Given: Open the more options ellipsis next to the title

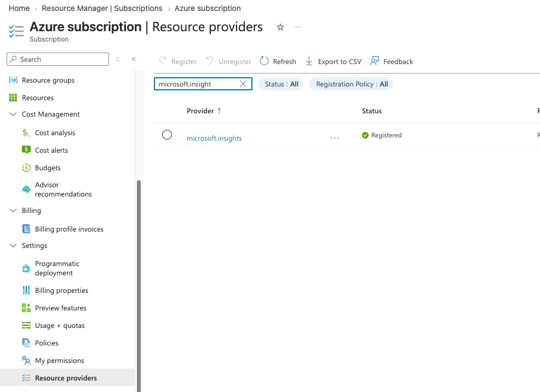Looking at the screenshot, I should [298, 27].
